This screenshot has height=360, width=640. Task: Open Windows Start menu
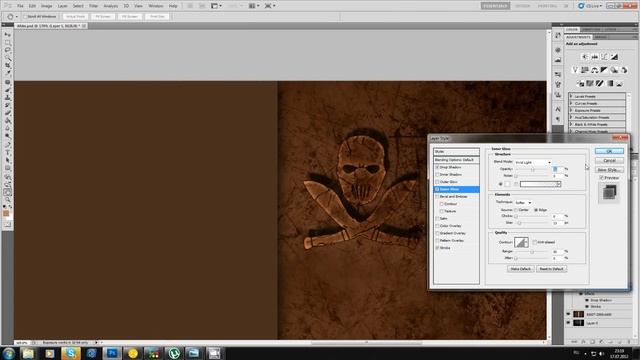(9, 353)
